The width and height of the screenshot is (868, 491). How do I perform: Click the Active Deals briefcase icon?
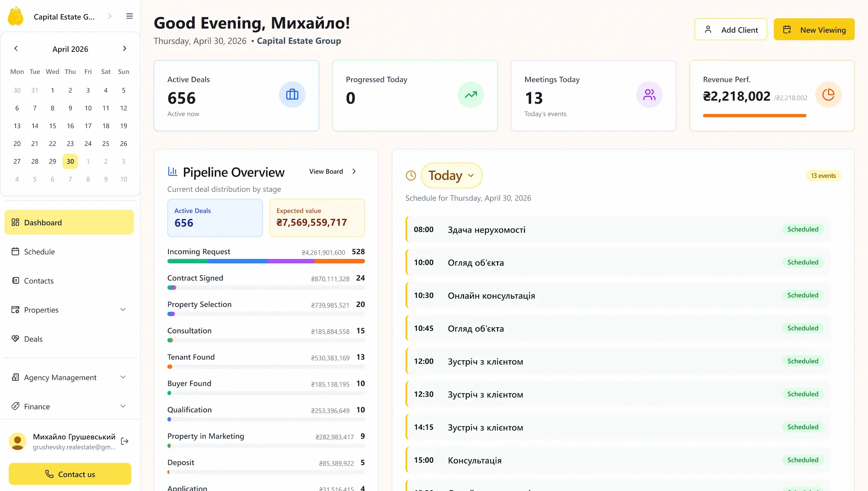click(x=292, y=95)
